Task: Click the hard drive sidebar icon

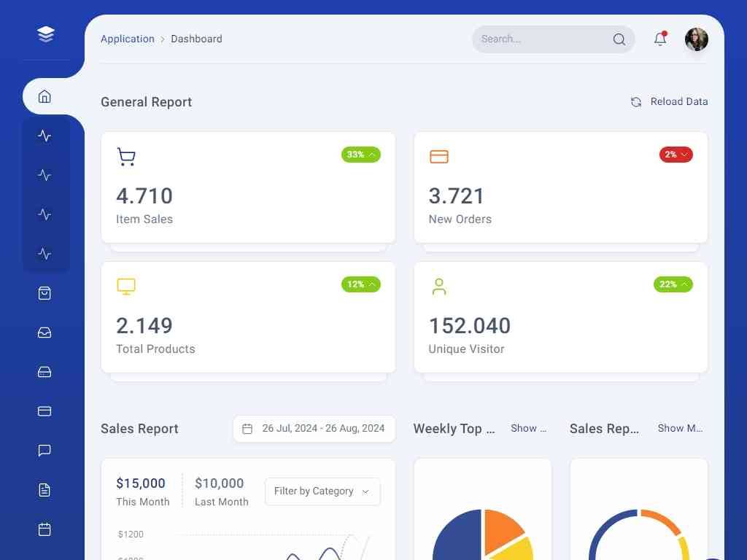Action: point(44,372)
